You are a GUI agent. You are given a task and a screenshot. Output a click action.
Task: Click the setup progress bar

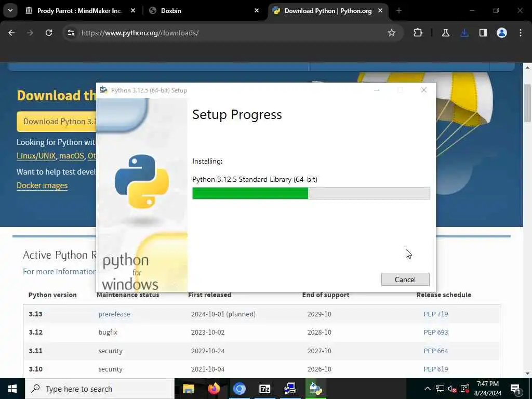click(311, 193)
